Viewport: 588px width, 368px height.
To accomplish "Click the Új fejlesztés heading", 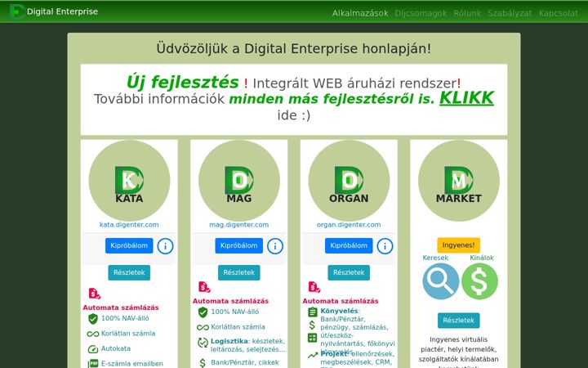I will coord(182,82).
